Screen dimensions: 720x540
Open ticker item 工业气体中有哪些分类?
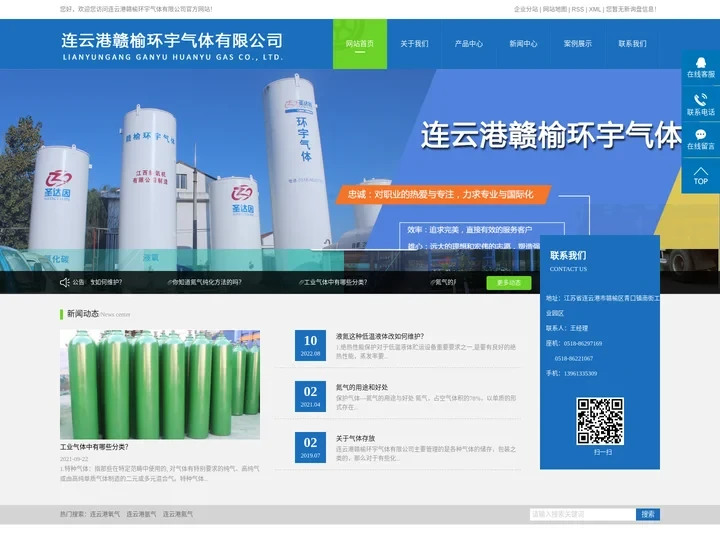pyautogui.click(x=335, y=282)
